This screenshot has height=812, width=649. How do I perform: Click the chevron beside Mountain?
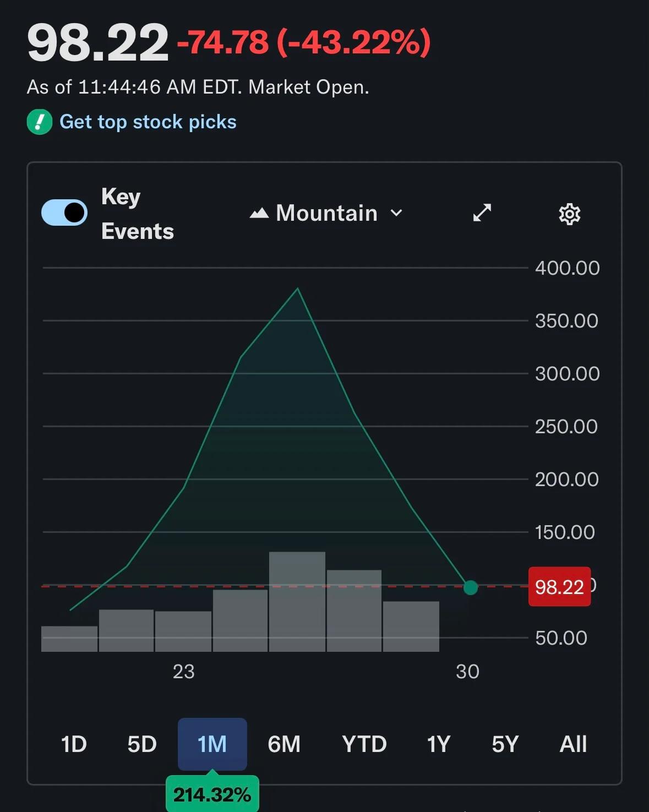tap(396, 213)
